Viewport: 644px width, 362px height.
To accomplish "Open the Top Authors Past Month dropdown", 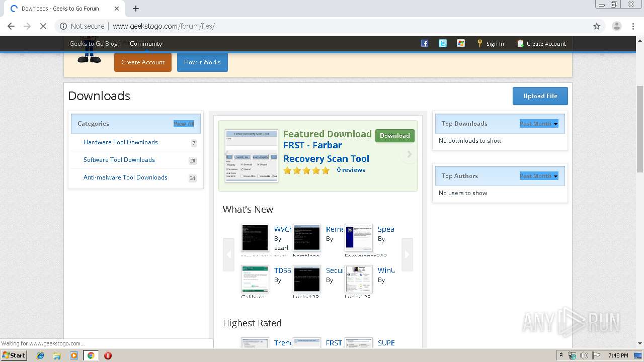I will [539, 176].
